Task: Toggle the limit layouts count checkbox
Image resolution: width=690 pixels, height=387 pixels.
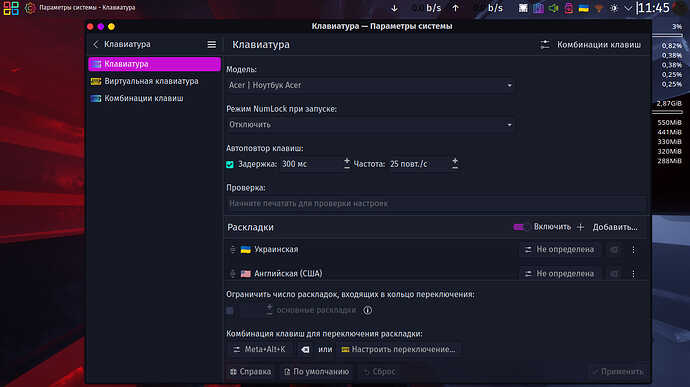Action: pyautogui.click(x=230, y=310)
